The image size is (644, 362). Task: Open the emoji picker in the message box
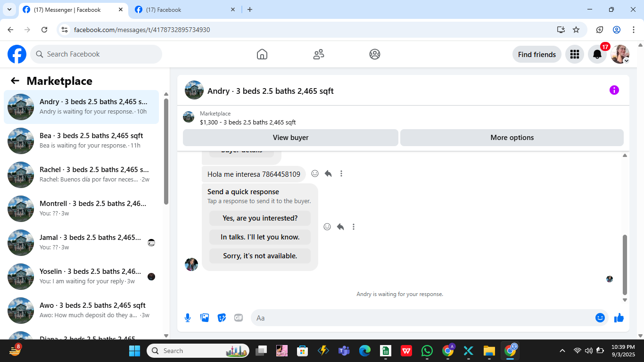tap(600, 318)
